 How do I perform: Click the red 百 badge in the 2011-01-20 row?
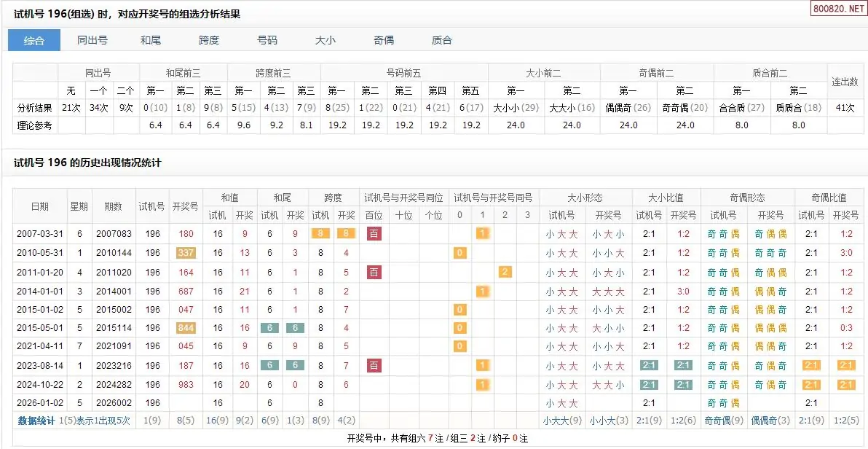(374, 272)
